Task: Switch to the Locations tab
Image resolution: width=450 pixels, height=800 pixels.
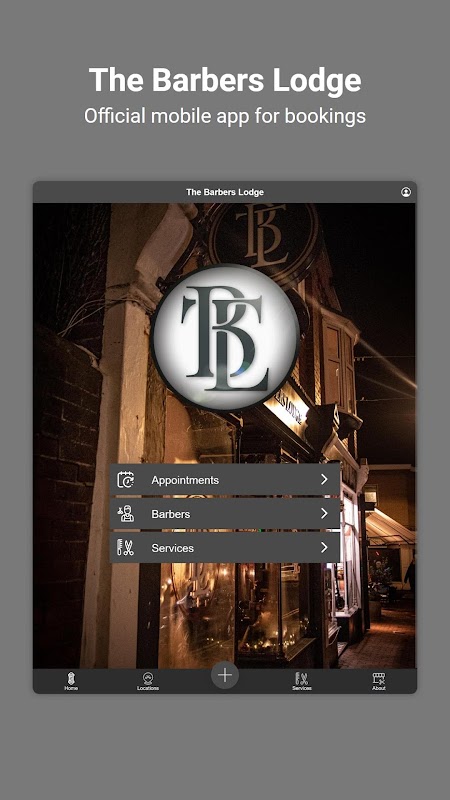Action: click(148, 681)
